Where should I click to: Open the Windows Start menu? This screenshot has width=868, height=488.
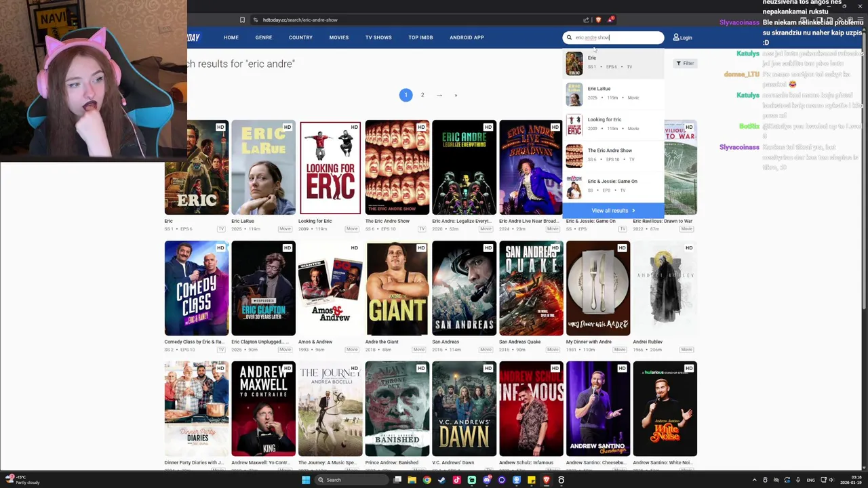point(306,480)
